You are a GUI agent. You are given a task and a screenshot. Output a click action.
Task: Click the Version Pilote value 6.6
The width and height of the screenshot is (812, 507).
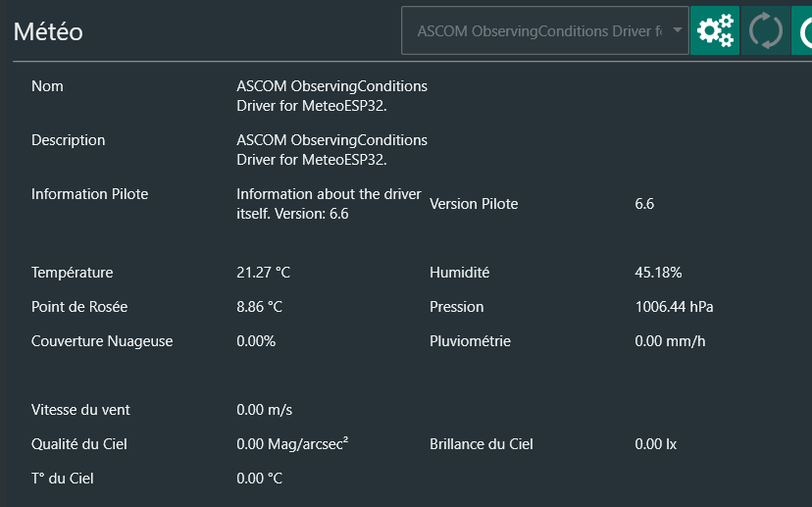tap(644, 204)
